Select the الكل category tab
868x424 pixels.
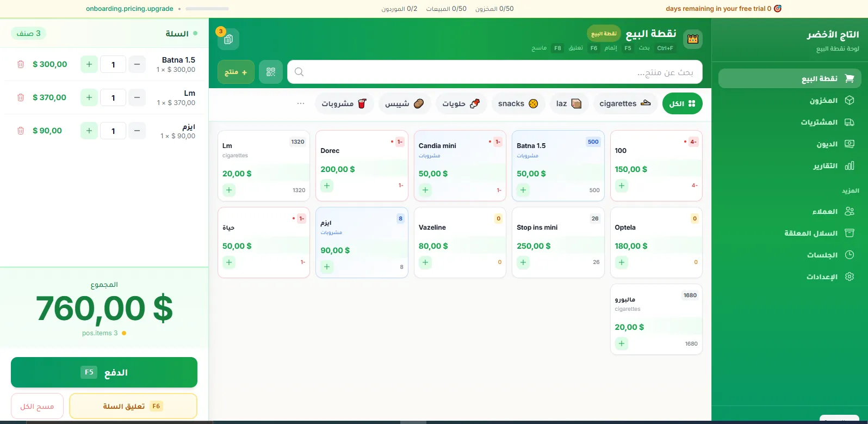pos(683,103)
